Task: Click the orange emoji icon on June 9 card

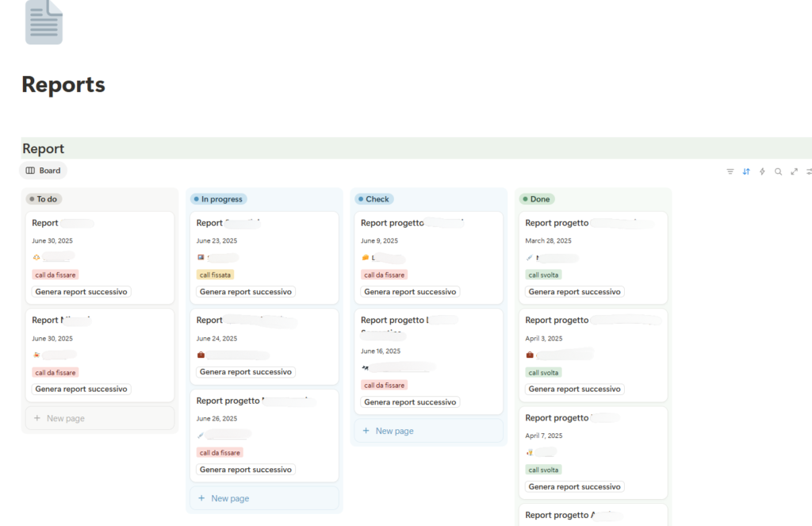Action: [x=365, y=258]
